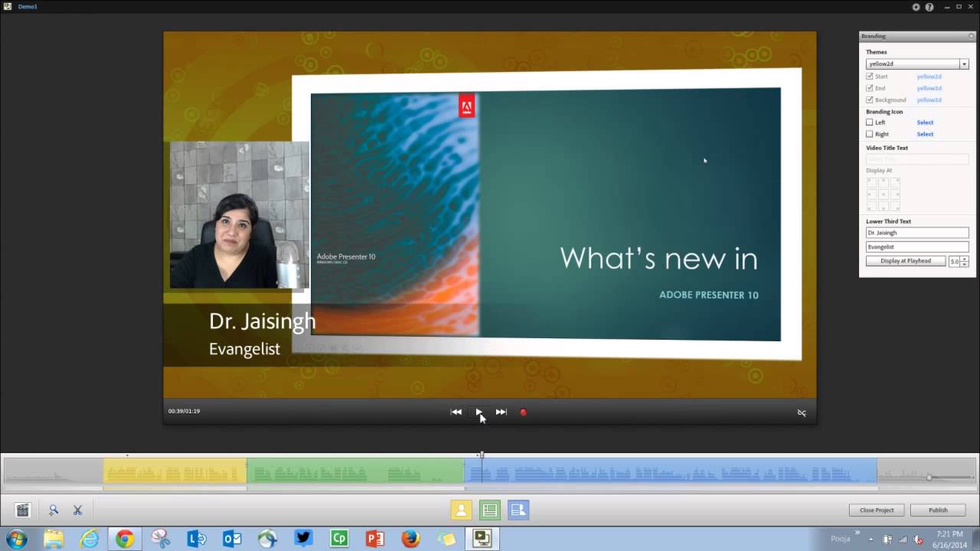The width and height of the screenshot is (980, 551).
Task: Switch to presentation-only green layout
Action: [490, 510]
